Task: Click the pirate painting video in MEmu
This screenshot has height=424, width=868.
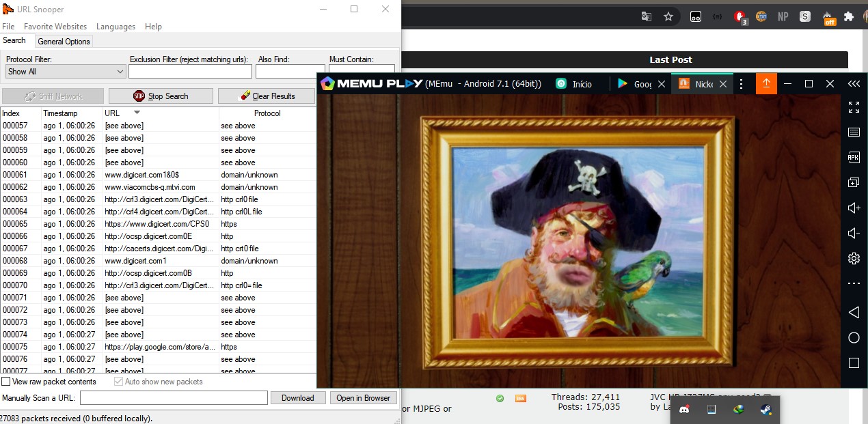Action: [578, 241]
